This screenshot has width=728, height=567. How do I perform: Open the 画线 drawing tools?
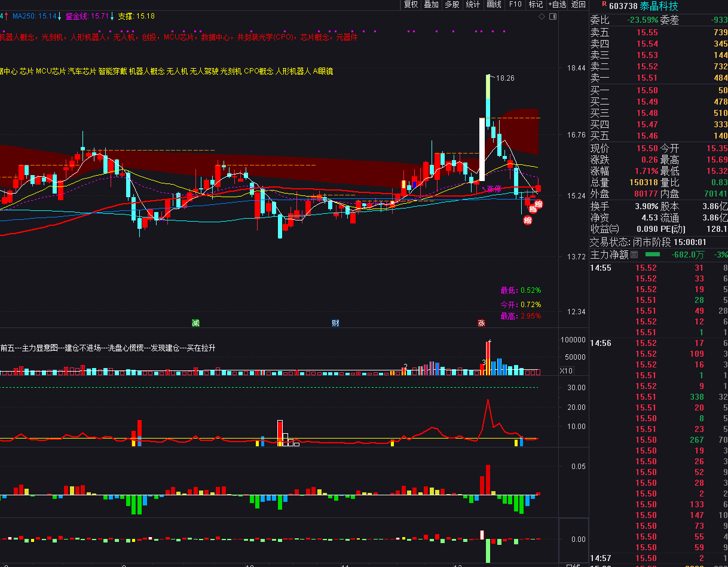[x=494, y=5]
